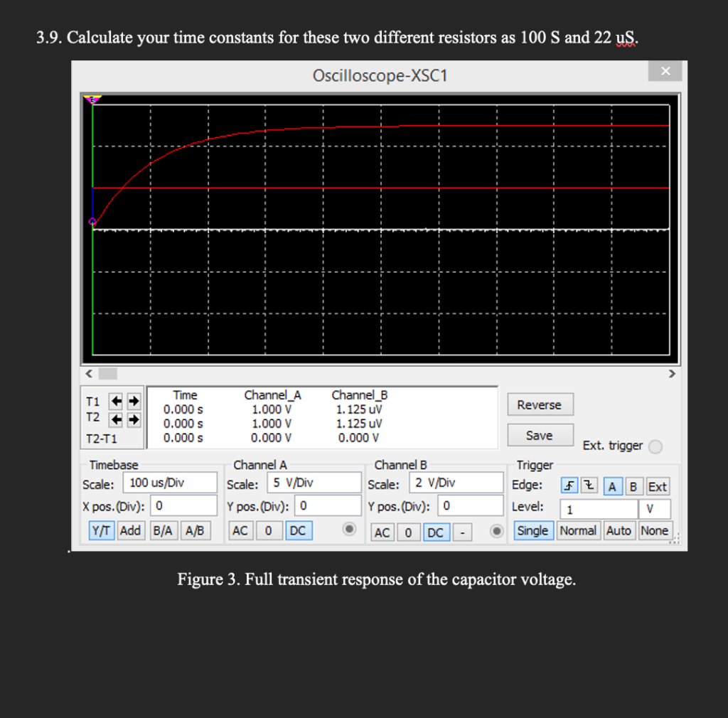Save the oscilloscope data
This screenshot has height=718, width=728.
tap(540, 434)
